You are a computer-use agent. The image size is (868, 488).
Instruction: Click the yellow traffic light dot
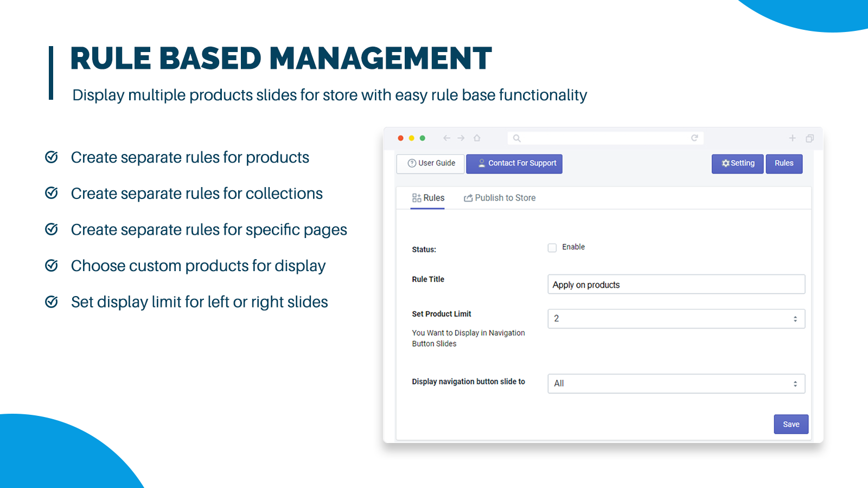pyautogui.click(x=411, y=138)
